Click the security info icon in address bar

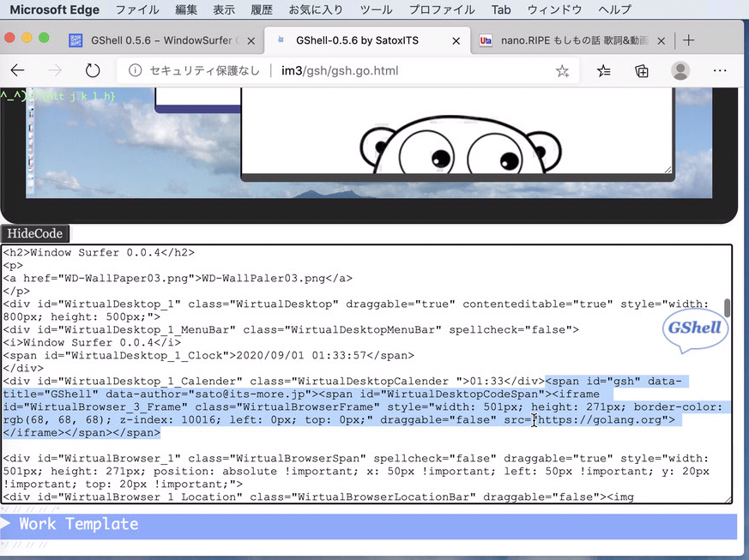point(135,71)
